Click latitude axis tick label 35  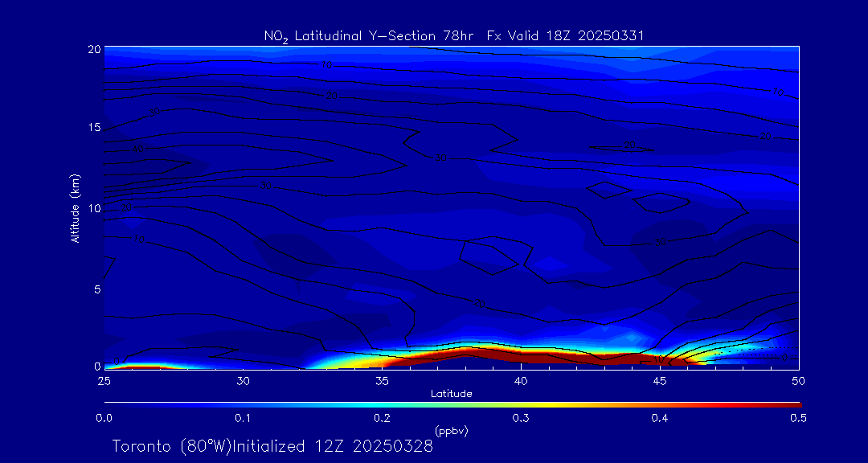tap(382, 381)
